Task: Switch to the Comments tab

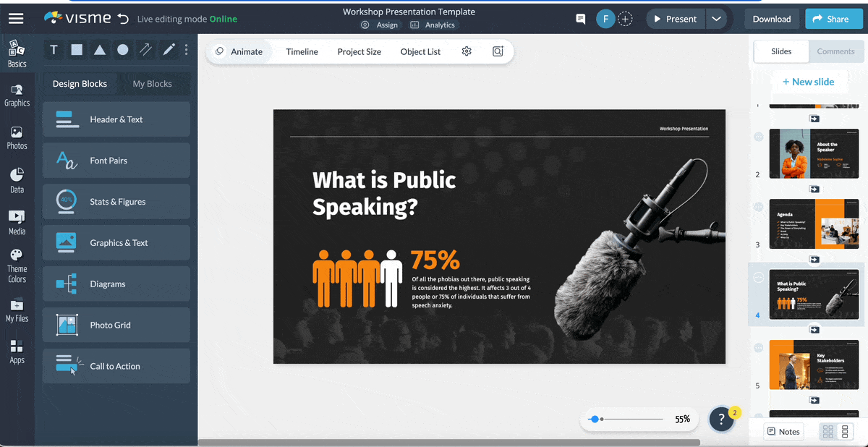Action: [836, 51]
